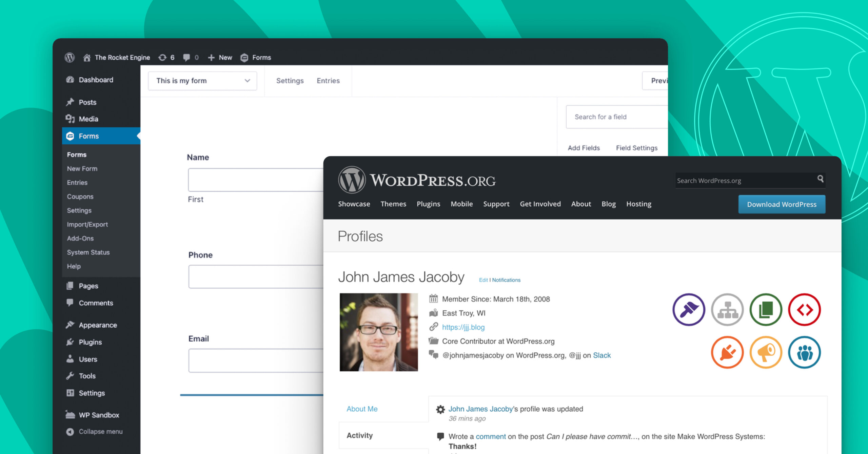868x454 pixels.
Task: Open Plugins in the WordPress.org nav
Action: pyautogui.click(x=428, y=204)
